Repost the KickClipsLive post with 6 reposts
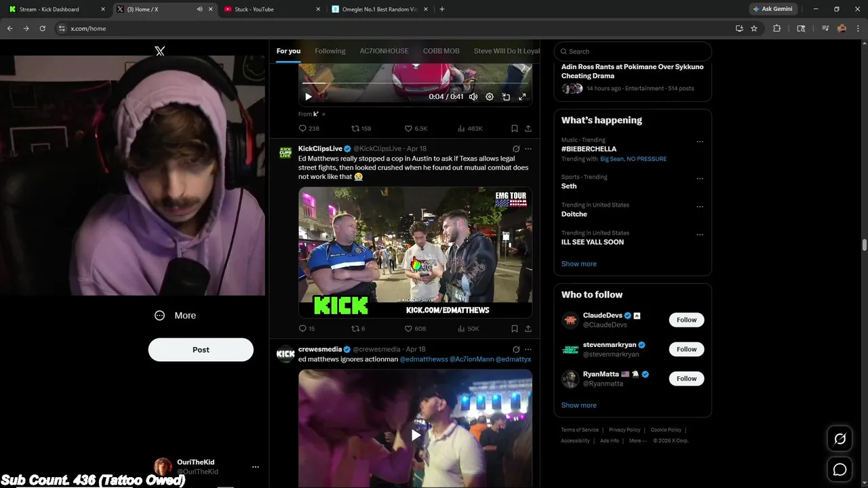The image size is (868, 488). tap(358, 329)
